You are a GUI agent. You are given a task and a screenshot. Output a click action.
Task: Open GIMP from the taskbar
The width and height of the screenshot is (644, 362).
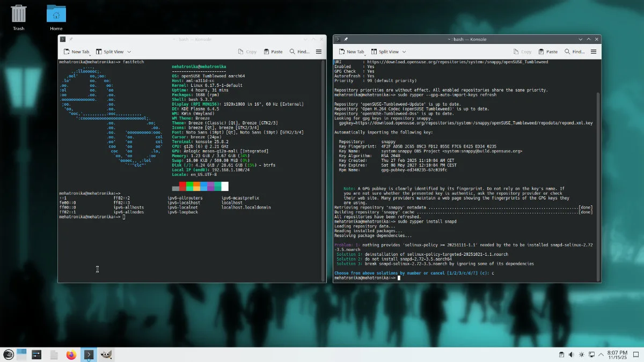coord(106,354)
